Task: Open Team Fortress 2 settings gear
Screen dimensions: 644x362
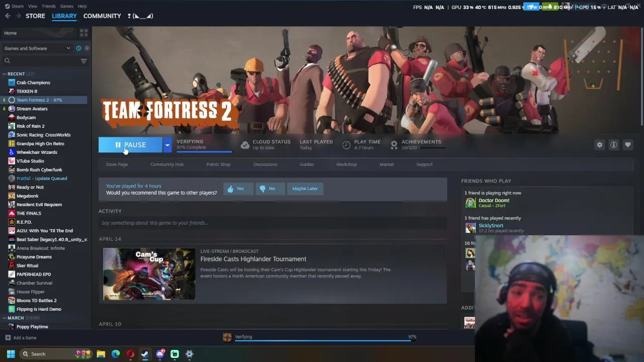Action: pyautogui.click(x=600, y=145)
